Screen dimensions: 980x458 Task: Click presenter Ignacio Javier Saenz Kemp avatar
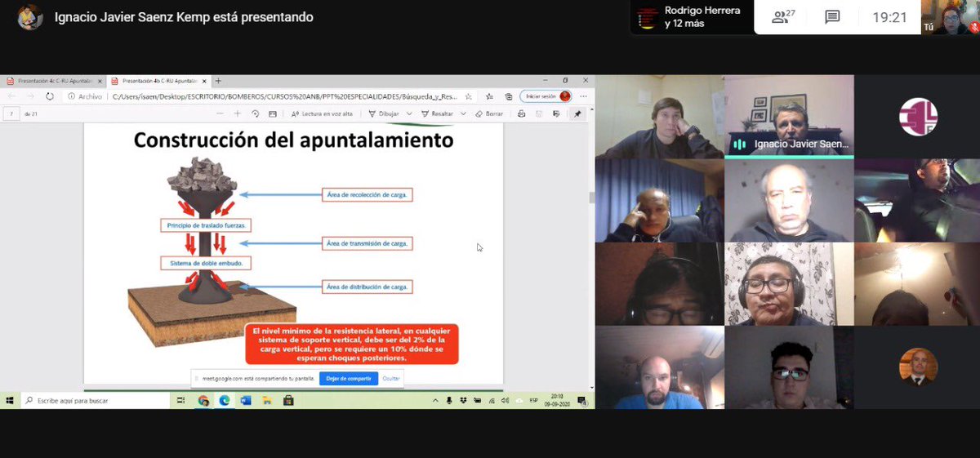tap(29, 16)
